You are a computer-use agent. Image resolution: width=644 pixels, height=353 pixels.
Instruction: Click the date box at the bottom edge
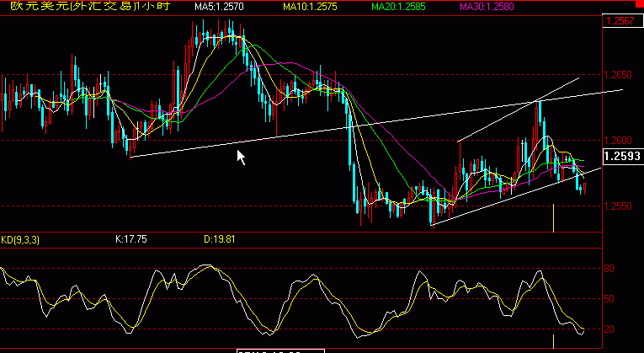coord(281,351)
